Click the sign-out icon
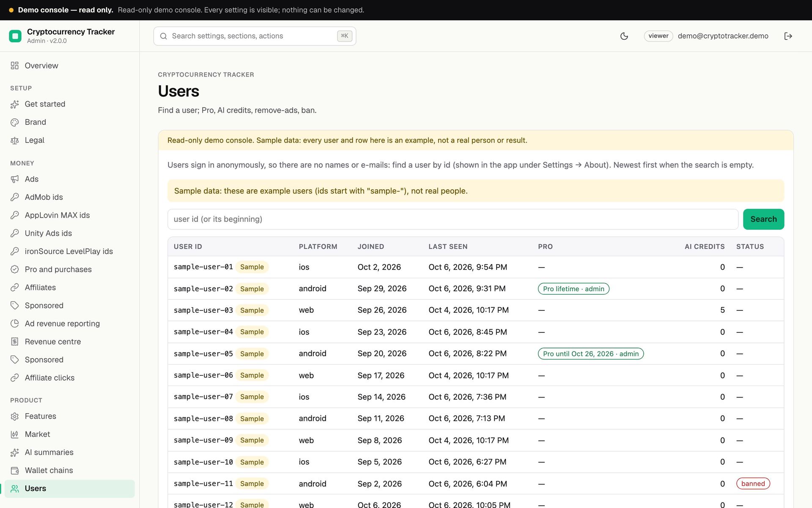 click(788, 36)
